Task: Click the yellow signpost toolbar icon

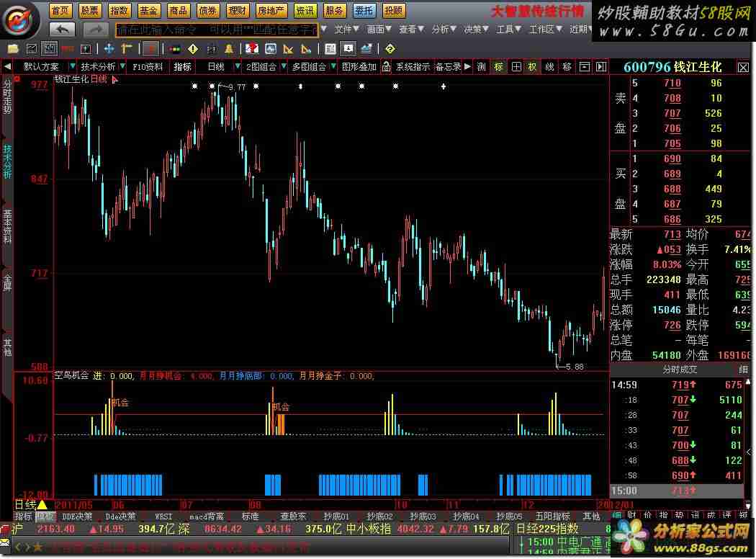Action: coord(127,49)
